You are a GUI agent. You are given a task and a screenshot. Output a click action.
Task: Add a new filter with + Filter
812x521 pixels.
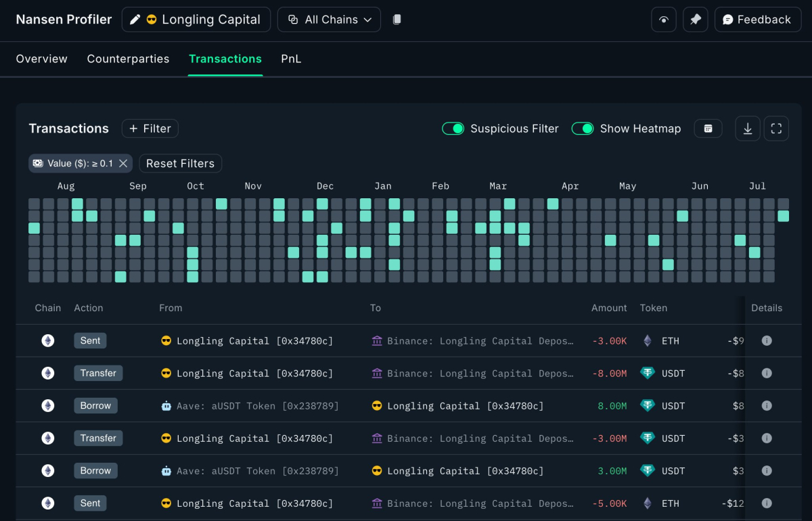(150, 129)
